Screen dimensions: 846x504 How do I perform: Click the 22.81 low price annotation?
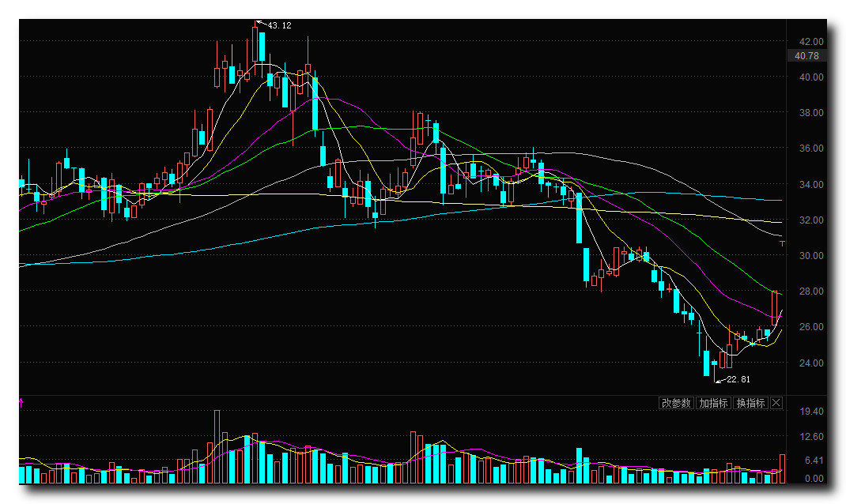point(738,379)
